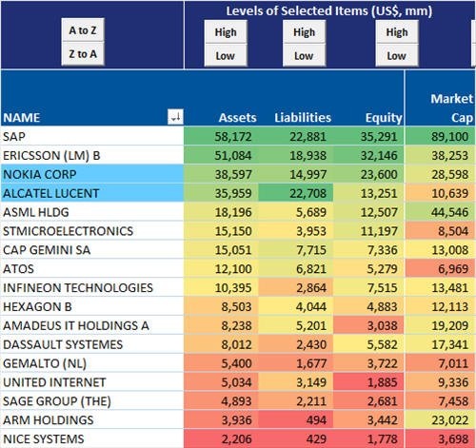
Task: Select STMicroelectronics assets 15,150
Action: pyautogui.click(x=221, y=231)
